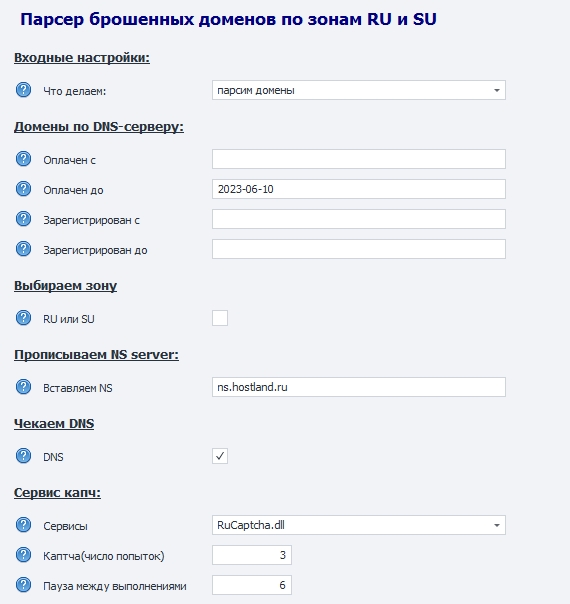Focus the Оплачен с input field
The width and height of the screenshot is (570, 604).
[x=359, y=159]
